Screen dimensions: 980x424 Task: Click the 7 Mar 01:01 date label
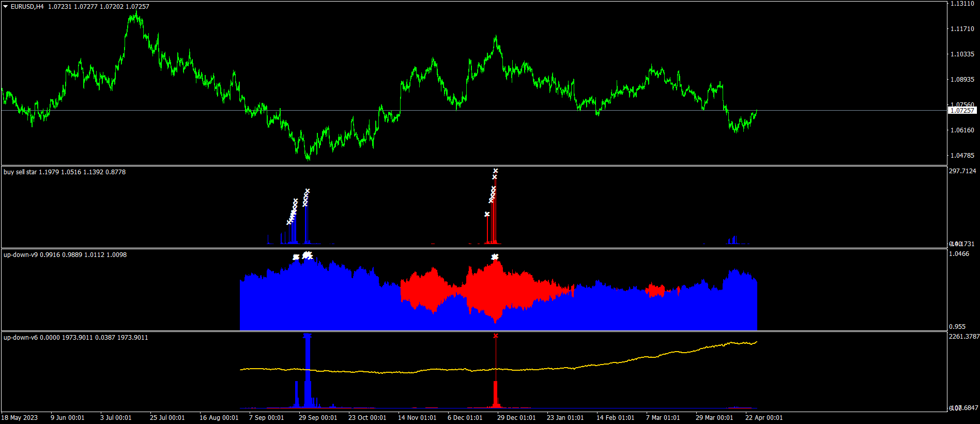coord(663,418)
